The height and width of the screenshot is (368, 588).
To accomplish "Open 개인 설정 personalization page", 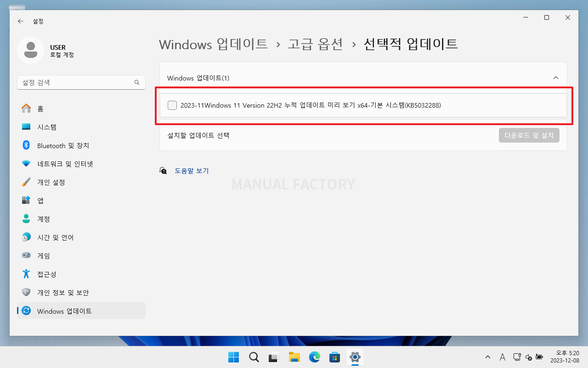I will [81, 182].
